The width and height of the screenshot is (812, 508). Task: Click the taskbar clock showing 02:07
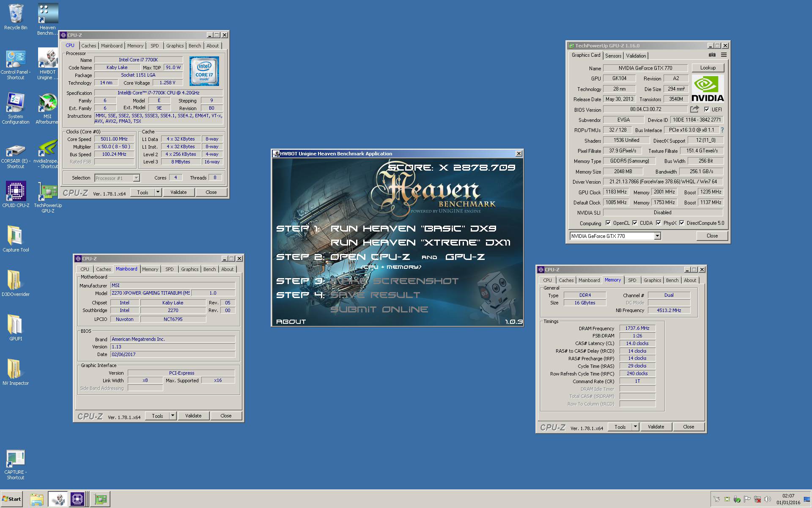788,499
